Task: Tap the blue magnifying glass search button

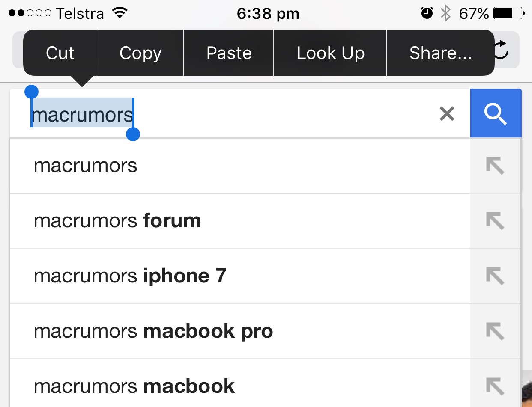Action: (496, 113)
